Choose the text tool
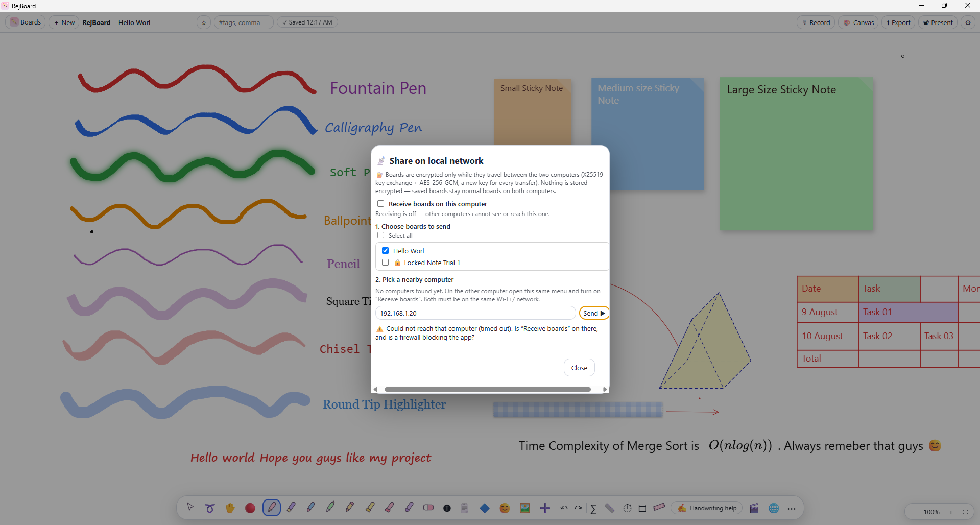The height and width of the screenshot is (525, 980). coord(447,508)
